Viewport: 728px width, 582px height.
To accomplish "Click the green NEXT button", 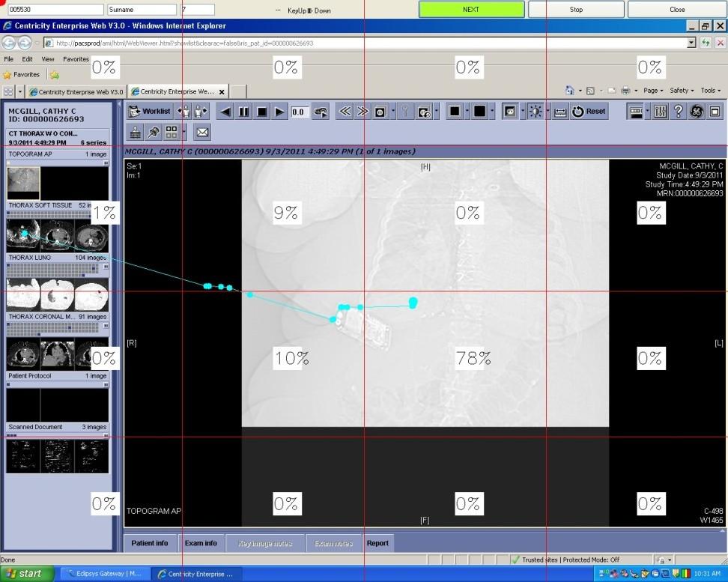I will point(471,9).
